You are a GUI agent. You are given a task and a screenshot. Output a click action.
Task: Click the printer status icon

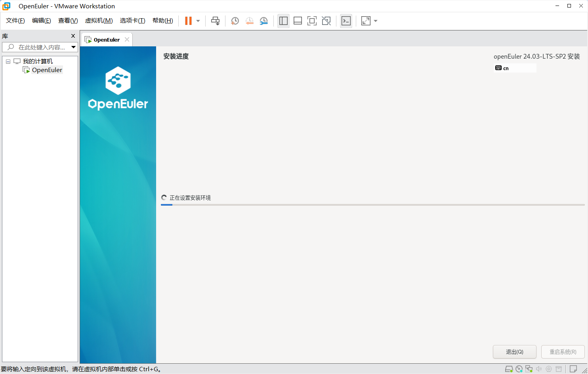click(559, 369)
